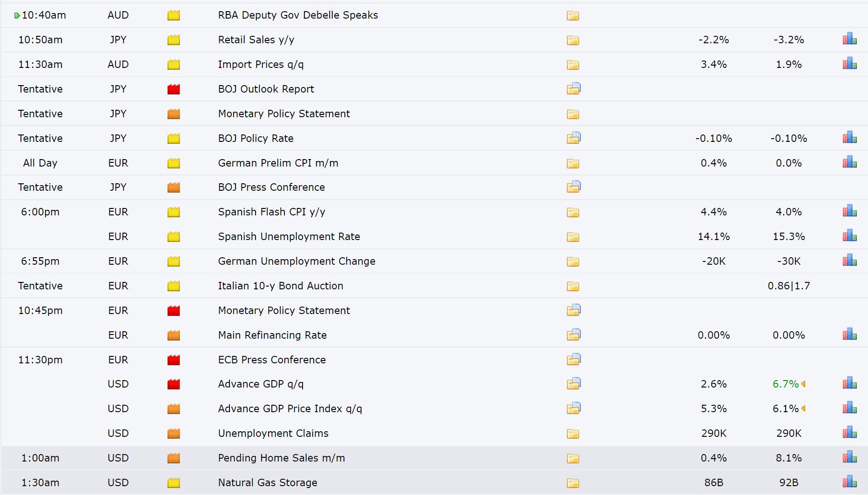
Task: Open detail folder for German Prelim CPI m/m
Action: [573, 163]
